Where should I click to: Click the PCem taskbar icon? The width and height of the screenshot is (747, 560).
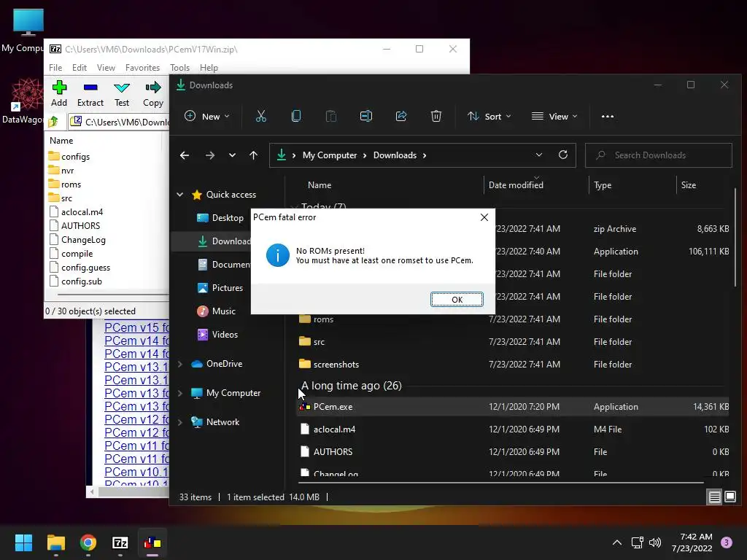152,542
